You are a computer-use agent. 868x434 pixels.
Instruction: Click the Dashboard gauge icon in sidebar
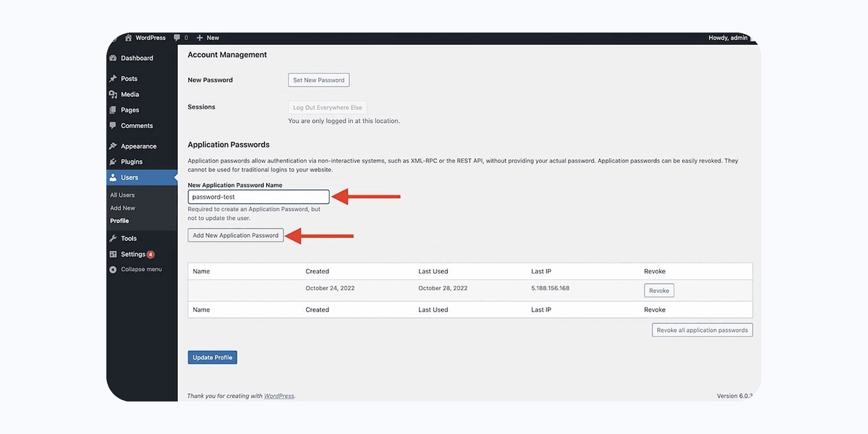113,58
